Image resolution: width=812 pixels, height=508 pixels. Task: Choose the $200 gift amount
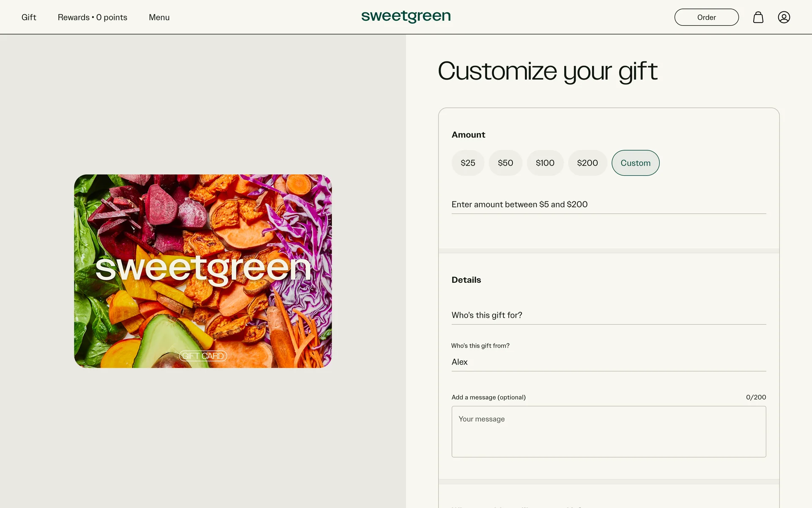click(587, 163)
